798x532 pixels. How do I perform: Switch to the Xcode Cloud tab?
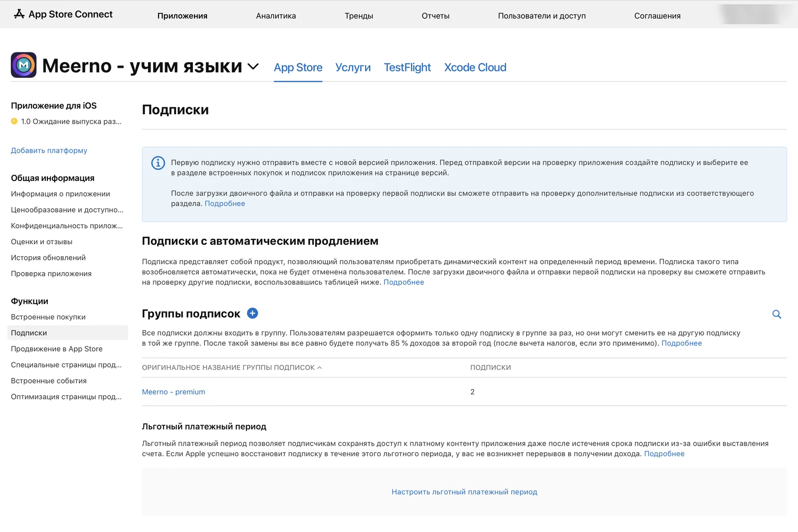click(x=475, y=67)
